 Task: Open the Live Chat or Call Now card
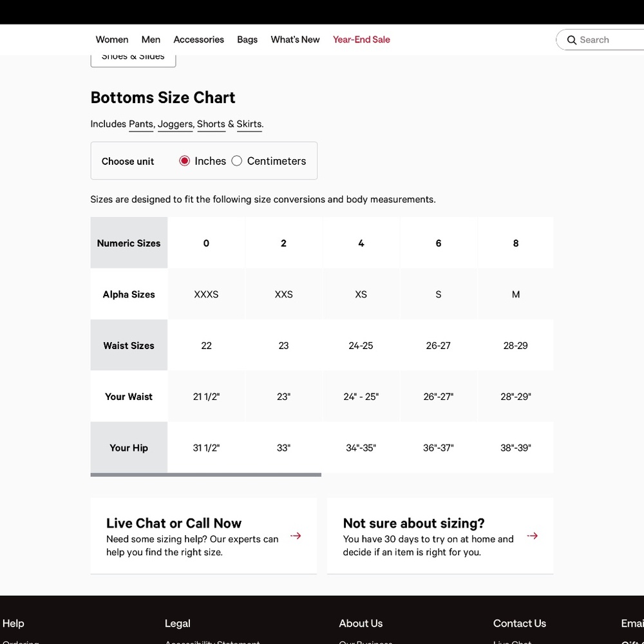pyautogui.click(x=204, y=536)
